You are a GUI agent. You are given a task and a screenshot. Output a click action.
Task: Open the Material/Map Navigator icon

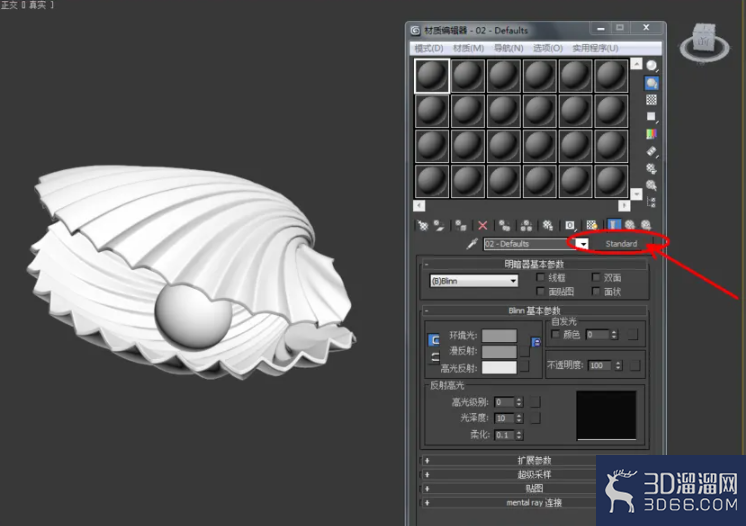pos(651,202)
